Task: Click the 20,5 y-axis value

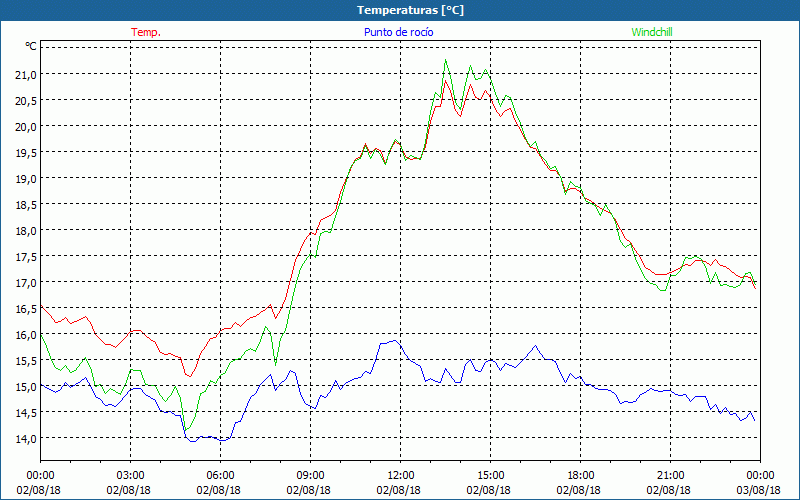Action: tap(26, 101)
